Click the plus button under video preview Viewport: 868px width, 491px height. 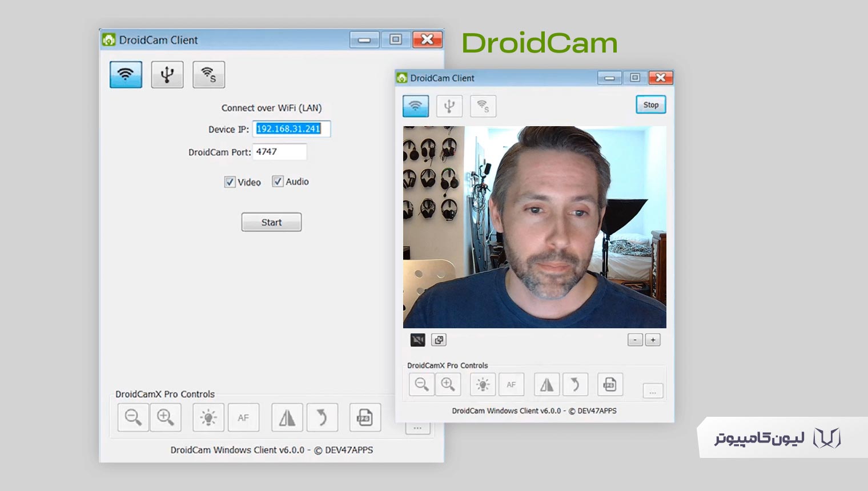[653, 340]
